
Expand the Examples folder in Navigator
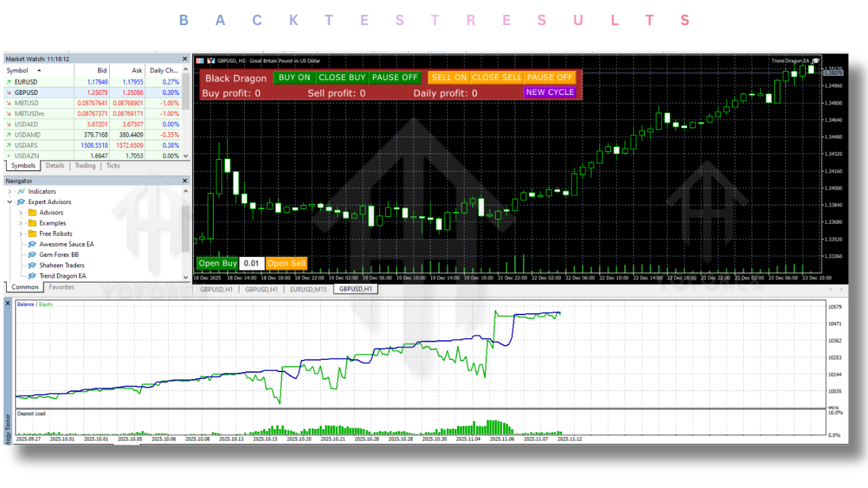point(20,223)
